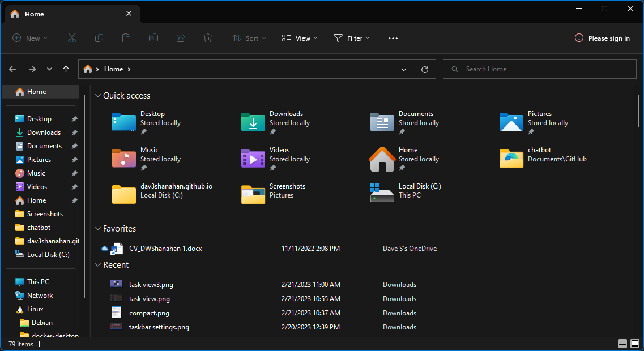Screen dimensions: 644x351
Task: Delete selection with the trash toolbar icon
Action: [x=207, y=38]
